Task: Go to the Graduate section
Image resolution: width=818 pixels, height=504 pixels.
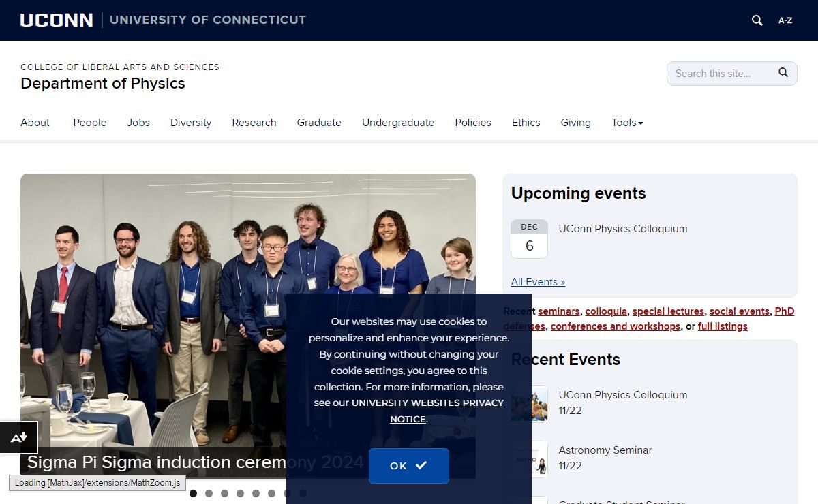Action: tap(319, 123)
